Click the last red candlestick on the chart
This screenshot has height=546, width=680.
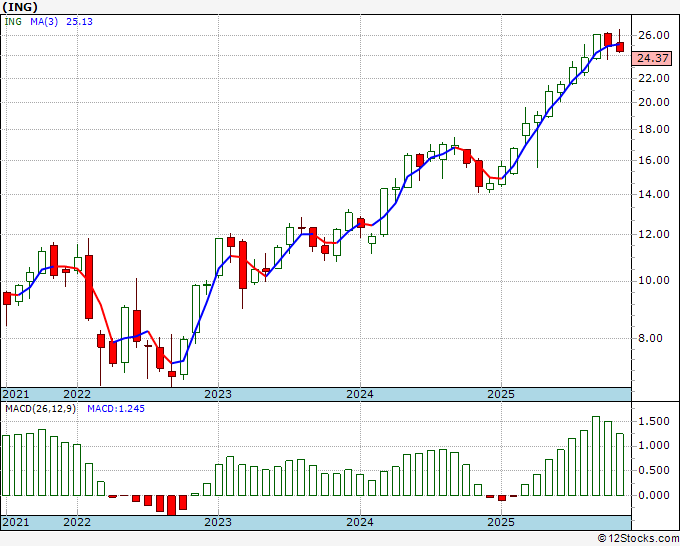point(620,47)
